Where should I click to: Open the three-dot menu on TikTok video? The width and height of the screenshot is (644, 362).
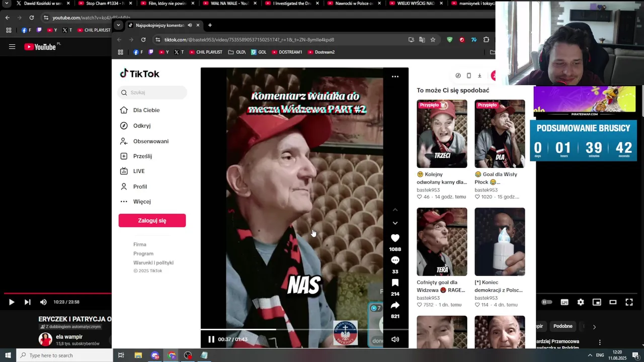[395, 76]
